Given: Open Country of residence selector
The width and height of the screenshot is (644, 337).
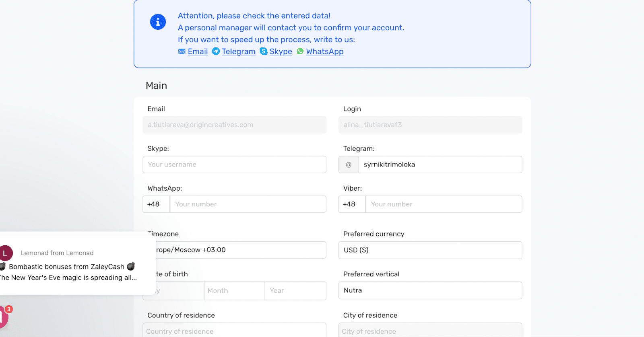Looking at the screenshot, I should click(x=234, y=330).
